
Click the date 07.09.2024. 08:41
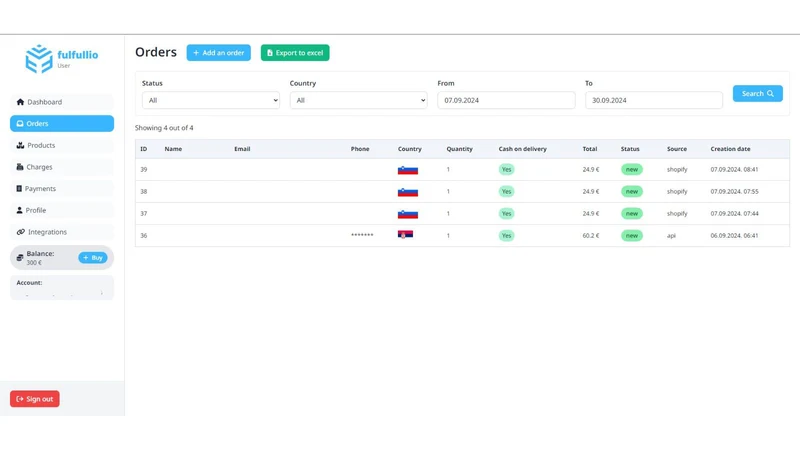click(734, 169)
